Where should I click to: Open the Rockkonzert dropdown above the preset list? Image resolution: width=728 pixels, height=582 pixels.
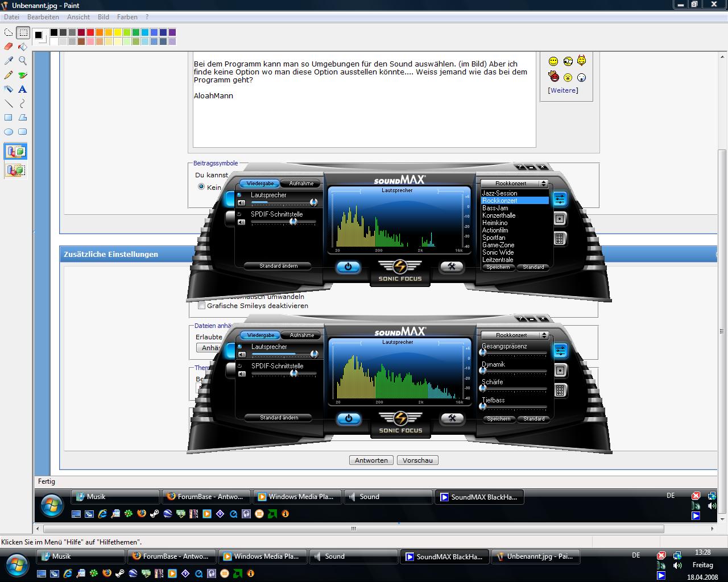tap(514, 184)
